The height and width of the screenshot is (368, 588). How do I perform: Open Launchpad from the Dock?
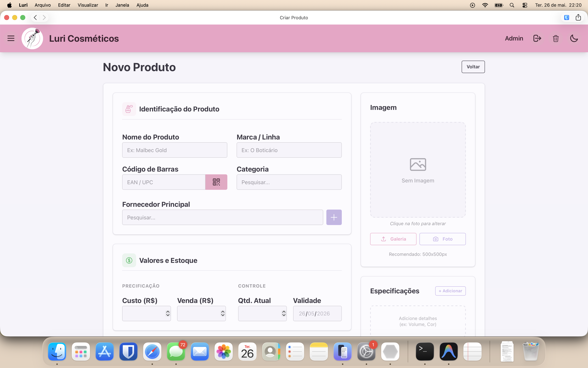[81, 352]
